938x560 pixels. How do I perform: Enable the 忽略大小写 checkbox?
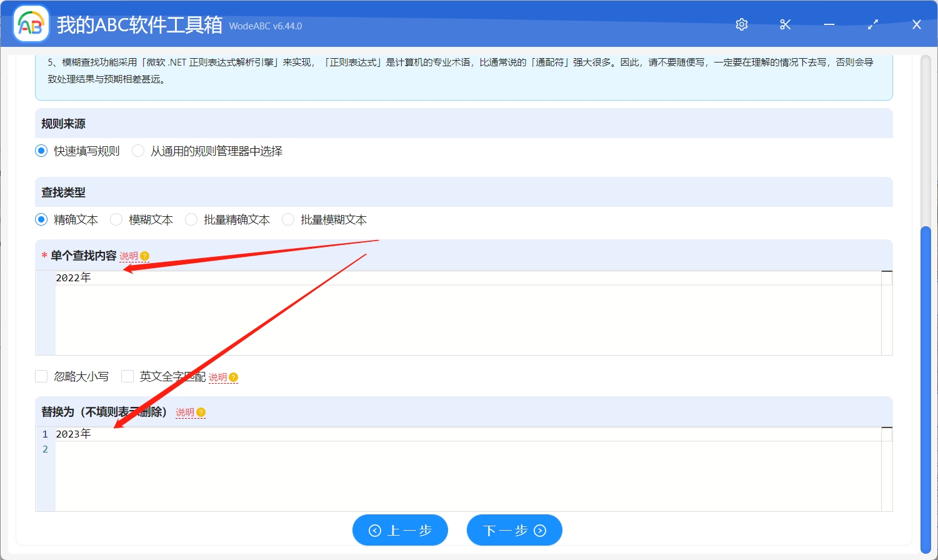click(x=41, y=376)
